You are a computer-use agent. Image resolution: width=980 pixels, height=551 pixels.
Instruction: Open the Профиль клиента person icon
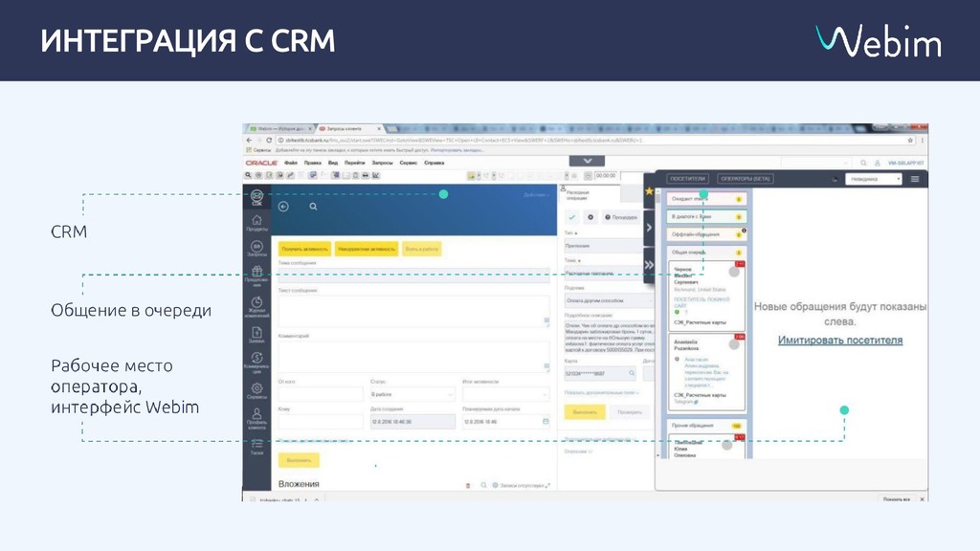(x=256, y=419)
